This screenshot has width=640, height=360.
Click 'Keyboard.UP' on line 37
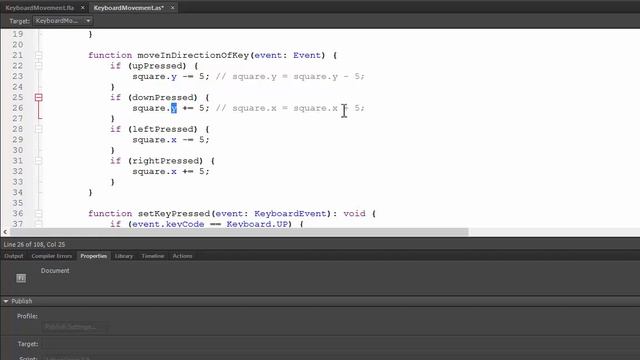point(257,224)
